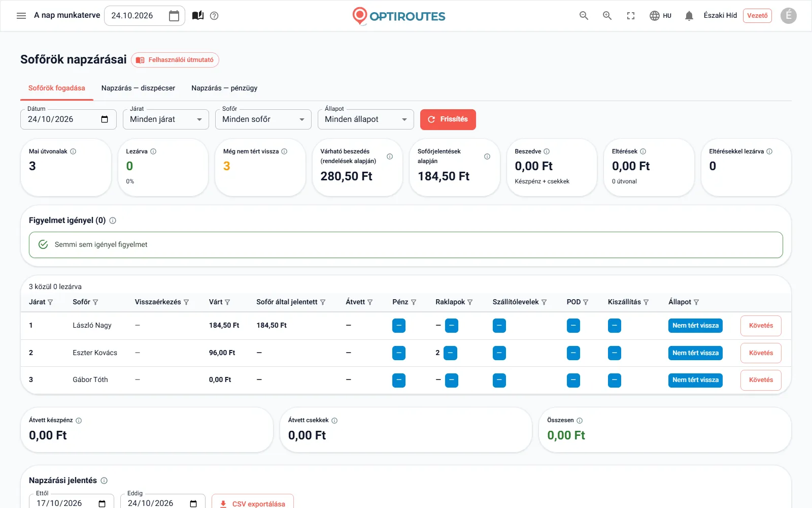Image resolution: width=812 pixels, height=508 pixels.
Task: Open the user avatar menu
Action: point(788,16)
